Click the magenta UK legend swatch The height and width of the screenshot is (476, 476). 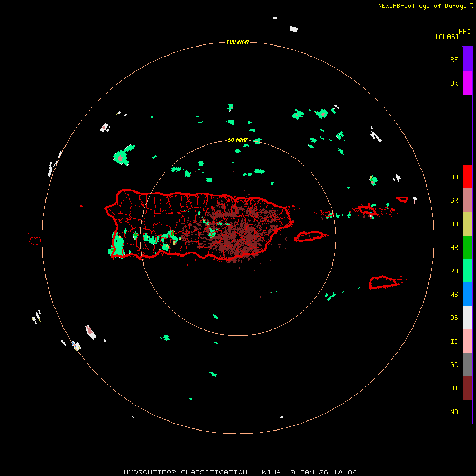click(x=467, y=83)
